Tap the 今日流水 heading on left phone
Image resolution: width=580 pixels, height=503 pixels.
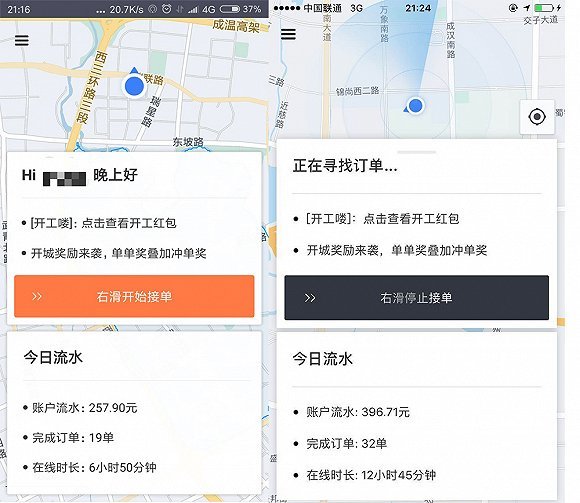[53, 357]
